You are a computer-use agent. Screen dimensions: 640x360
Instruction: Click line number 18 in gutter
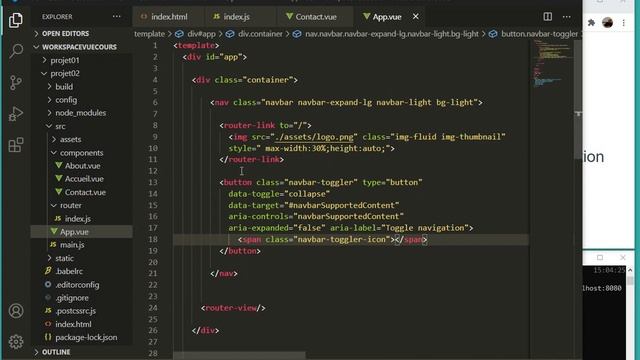point(153,239)
